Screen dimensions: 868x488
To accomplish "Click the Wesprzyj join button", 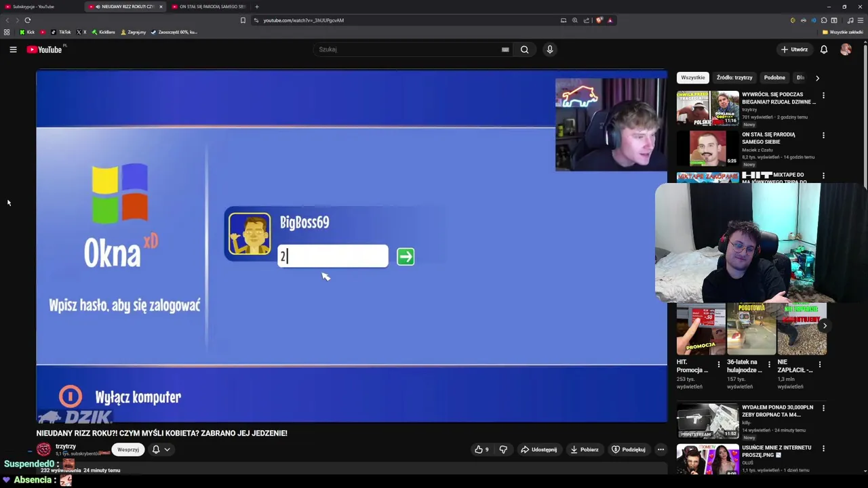I will 128,449.
